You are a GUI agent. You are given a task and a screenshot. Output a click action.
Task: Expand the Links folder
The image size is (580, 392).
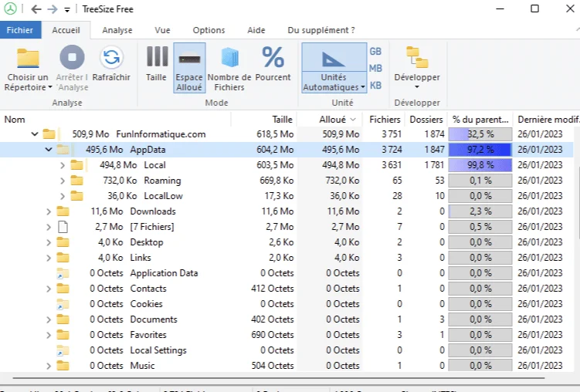[x=49, y=258]
